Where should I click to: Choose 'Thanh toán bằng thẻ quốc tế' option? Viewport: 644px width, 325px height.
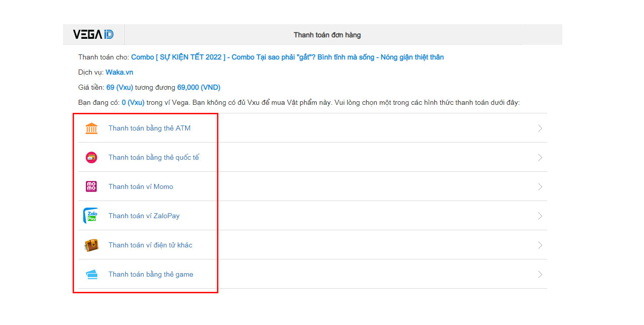pos(153,158)
